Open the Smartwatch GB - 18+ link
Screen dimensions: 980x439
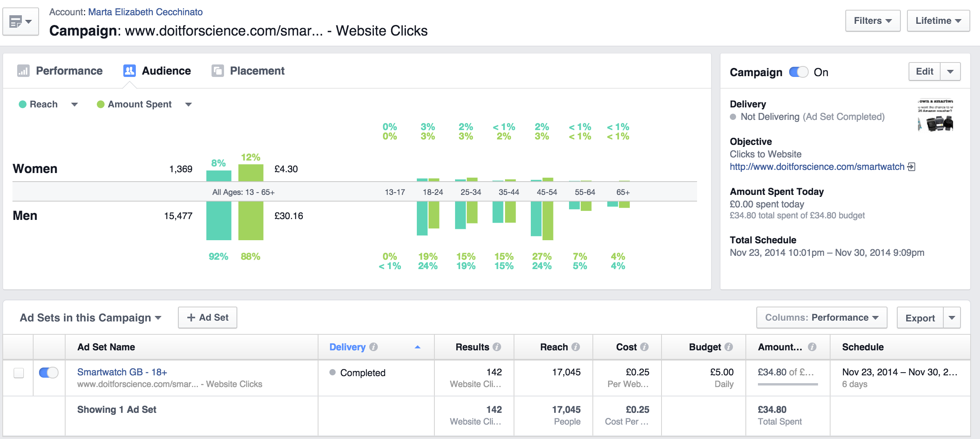tap(122, 372)
